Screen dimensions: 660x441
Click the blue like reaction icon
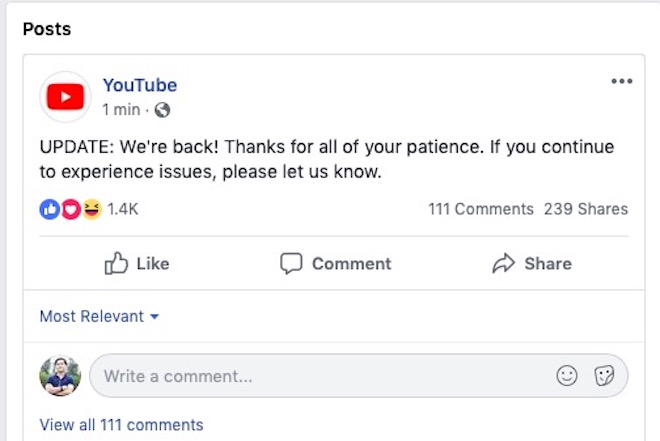49,209
